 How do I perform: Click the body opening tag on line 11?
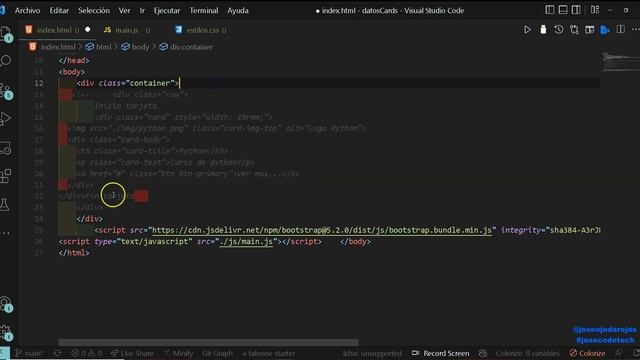[71, 72]
